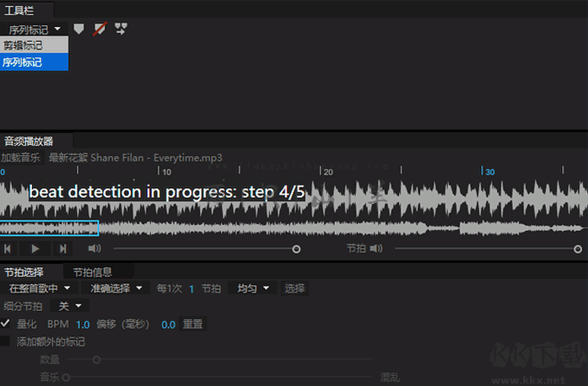Open the 准确选择 selection mode dropdown

pyautogui.click(x=116, y=288)
